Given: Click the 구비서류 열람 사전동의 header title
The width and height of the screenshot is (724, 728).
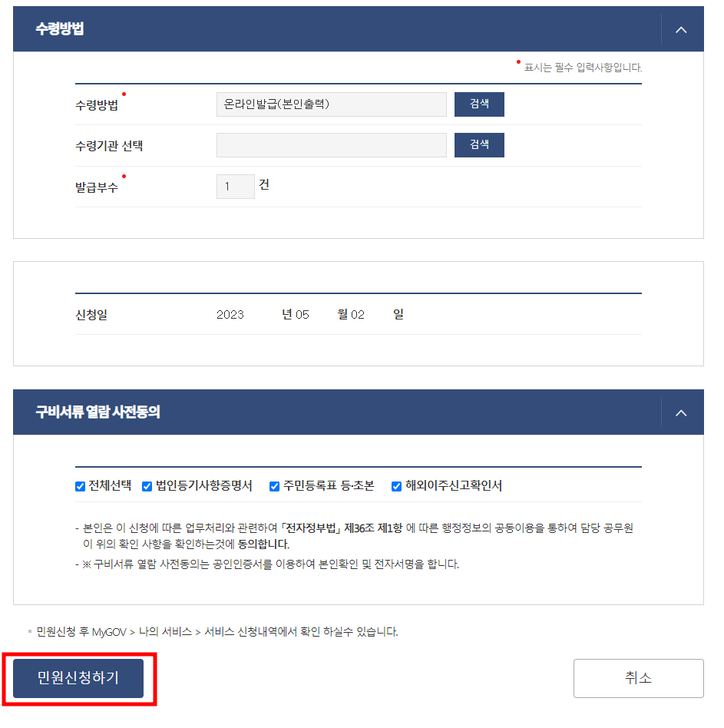Looking at the screenshot, I should (98, 412).
